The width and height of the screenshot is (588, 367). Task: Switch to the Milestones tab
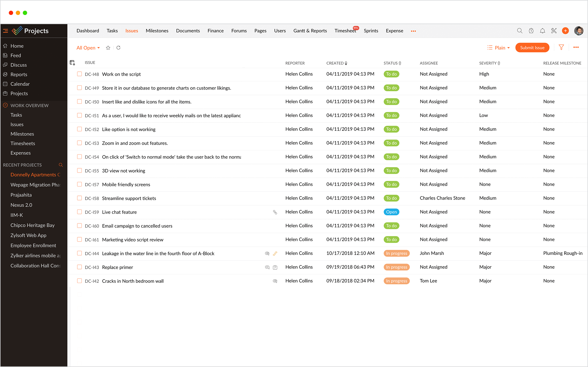pyautogui.click(x=157, y=31)
